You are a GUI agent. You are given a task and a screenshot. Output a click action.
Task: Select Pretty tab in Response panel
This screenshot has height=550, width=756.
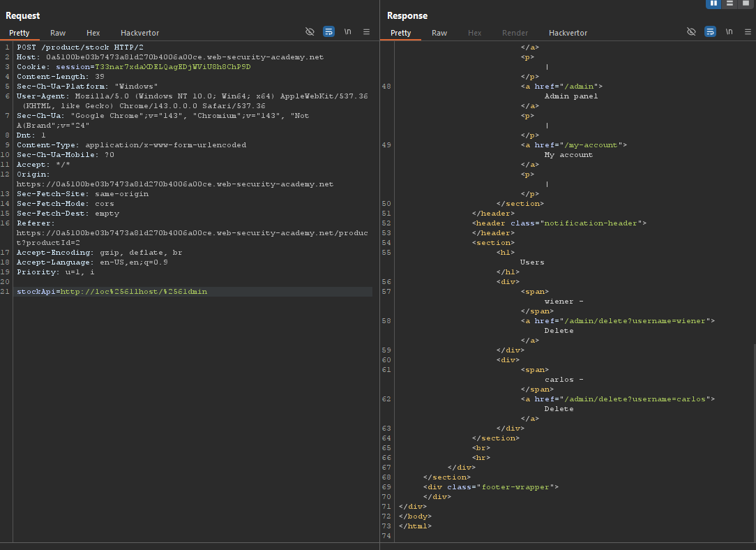pos(400,33)
